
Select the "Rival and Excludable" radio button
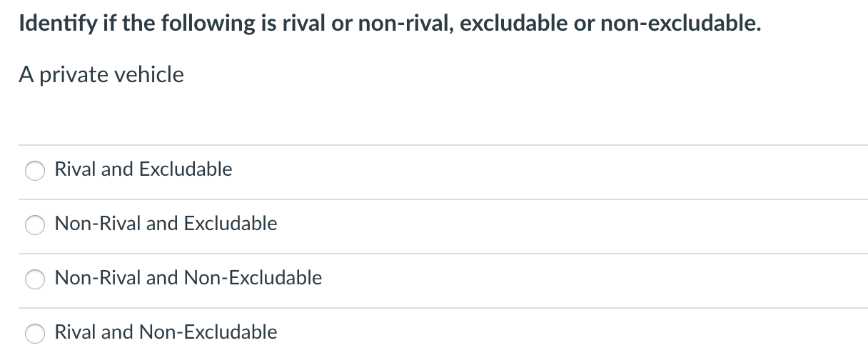tap(35, 171)
